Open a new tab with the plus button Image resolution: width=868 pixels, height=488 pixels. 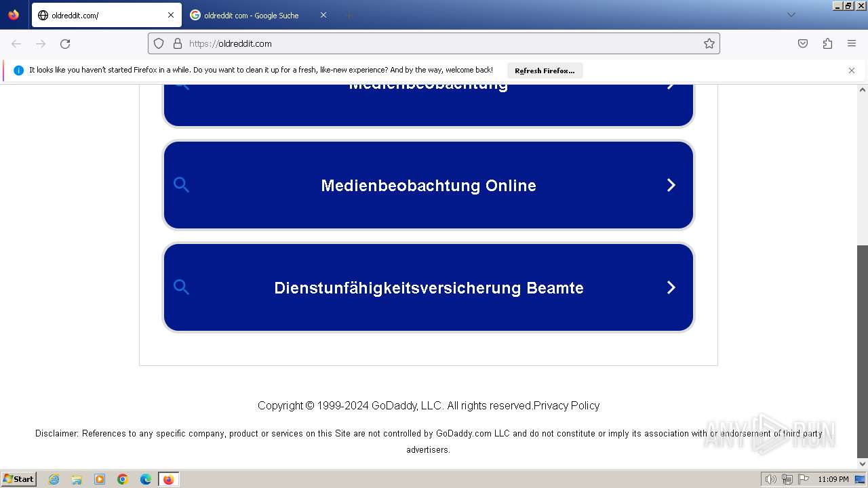click(349, 15)
